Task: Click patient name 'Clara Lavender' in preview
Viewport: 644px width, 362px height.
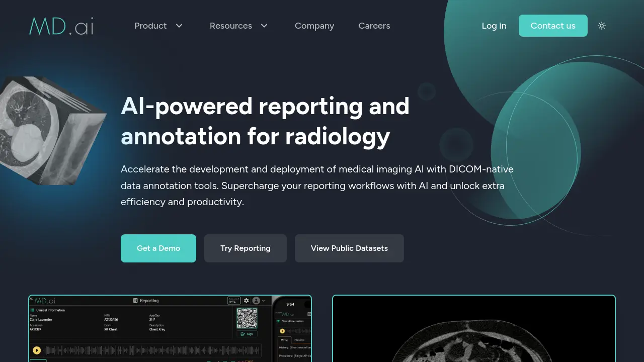Action: 41,319
